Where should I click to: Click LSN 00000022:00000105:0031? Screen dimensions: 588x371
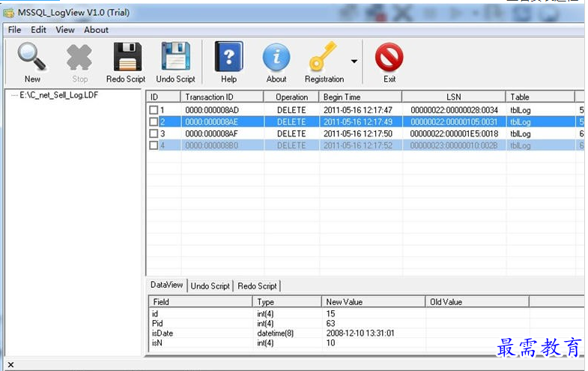[x=454, y=121]
